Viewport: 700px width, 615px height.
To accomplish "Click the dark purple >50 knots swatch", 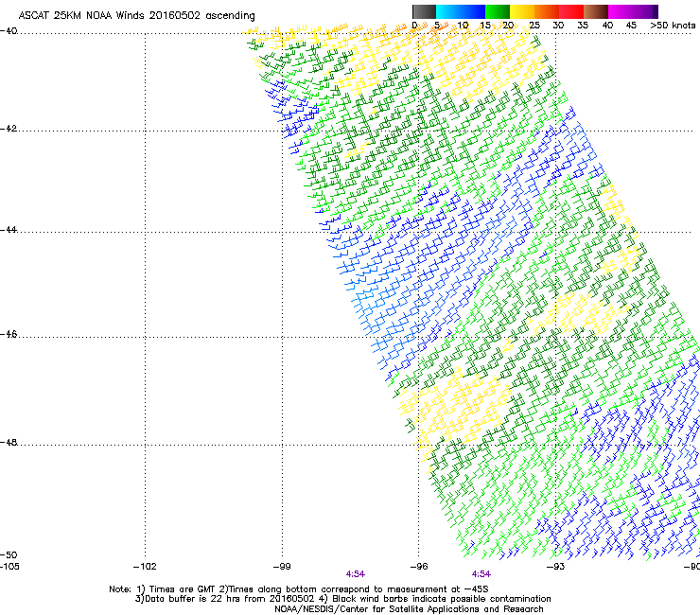I will click(655, 11).
